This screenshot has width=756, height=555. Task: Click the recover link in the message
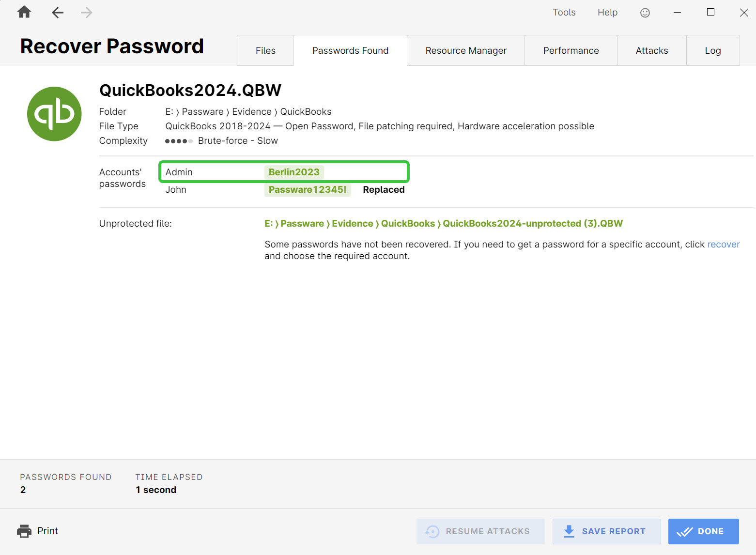click(x=723, y=244)
